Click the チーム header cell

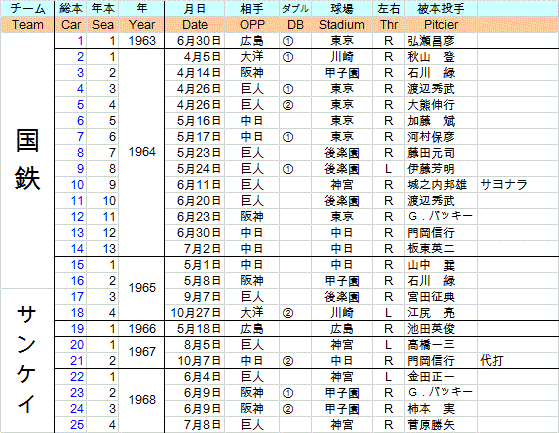point(27,9)
